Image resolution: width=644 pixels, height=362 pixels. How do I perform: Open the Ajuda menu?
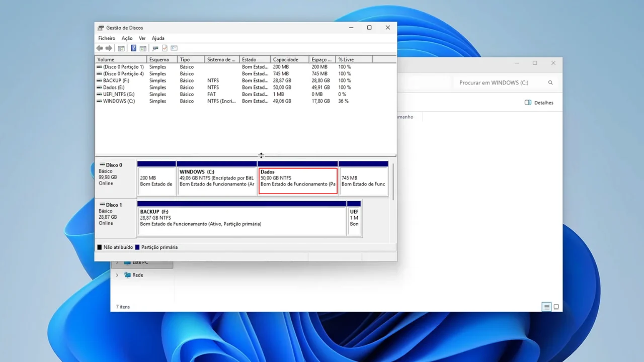click(158, 38)
